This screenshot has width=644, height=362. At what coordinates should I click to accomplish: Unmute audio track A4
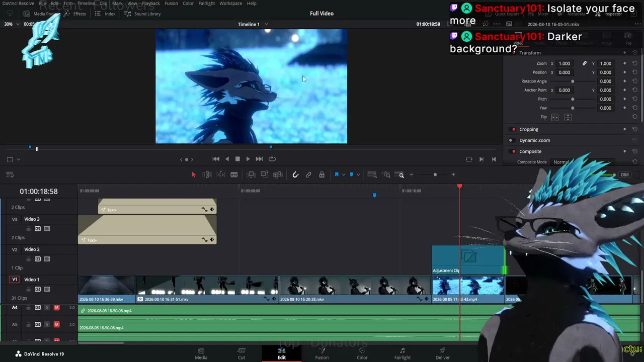click(x=56, y=308)
